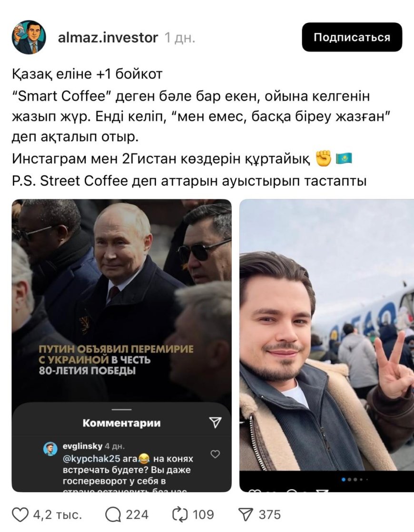This screenshot has height=532, width=414.
Task: Open evglinsky's small avatar
Action: (x=50, y=449)
